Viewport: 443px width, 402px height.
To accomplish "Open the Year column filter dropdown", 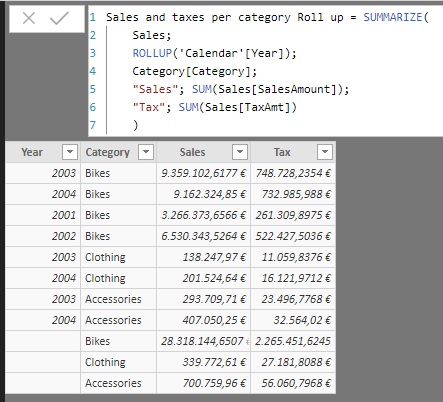I will tap(70, 152).
